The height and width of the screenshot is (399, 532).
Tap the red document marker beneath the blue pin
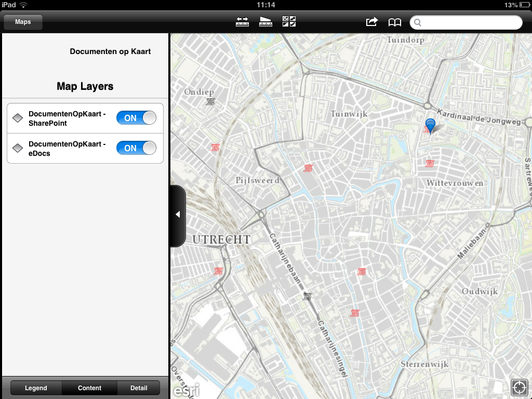[427, 129]
